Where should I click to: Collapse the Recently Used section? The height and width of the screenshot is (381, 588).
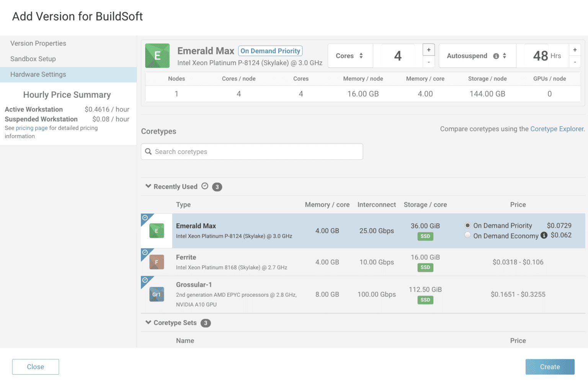149,186
